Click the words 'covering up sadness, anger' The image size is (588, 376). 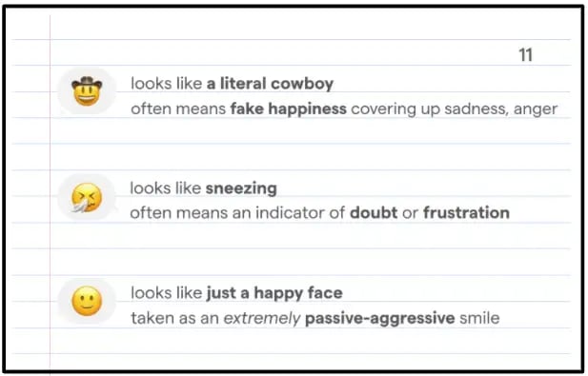(455, 109)
